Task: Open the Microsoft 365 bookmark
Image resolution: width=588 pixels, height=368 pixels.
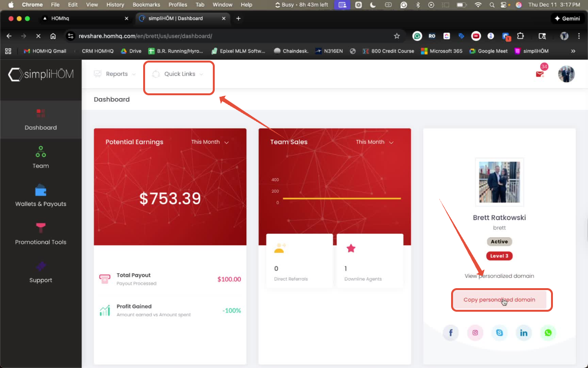Action: [442, 51]
